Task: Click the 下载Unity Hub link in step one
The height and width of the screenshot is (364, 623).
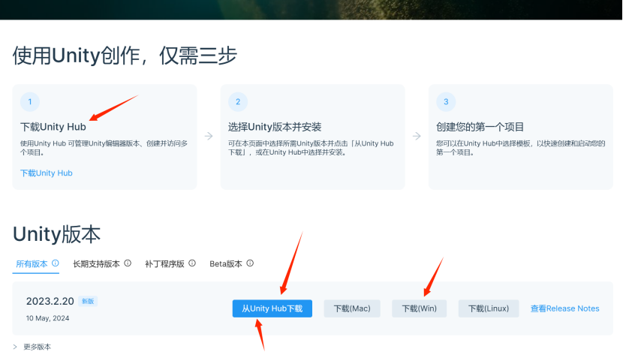Action: pos(46,173)
